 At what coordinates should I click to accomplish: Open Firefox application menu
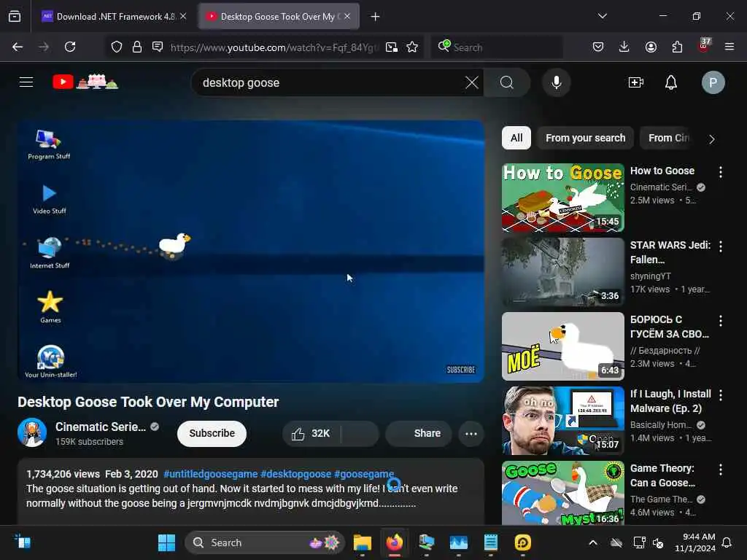coord(729,47)
